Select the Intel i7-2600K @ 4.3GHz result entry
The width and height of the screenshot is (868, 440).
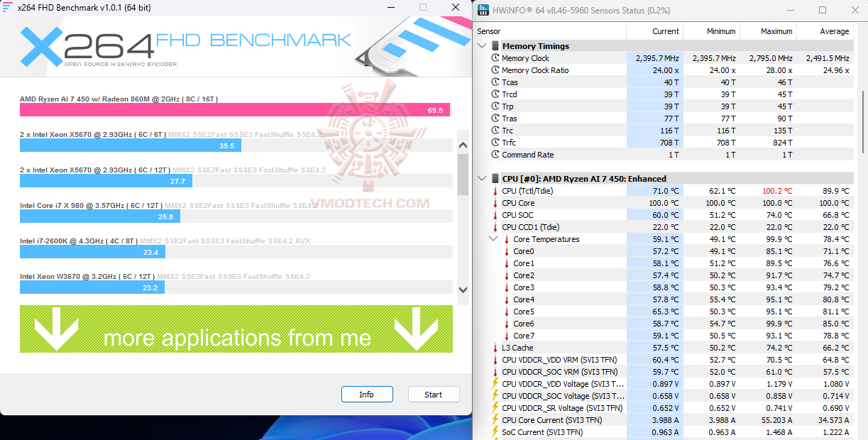[x=236, y=247]
